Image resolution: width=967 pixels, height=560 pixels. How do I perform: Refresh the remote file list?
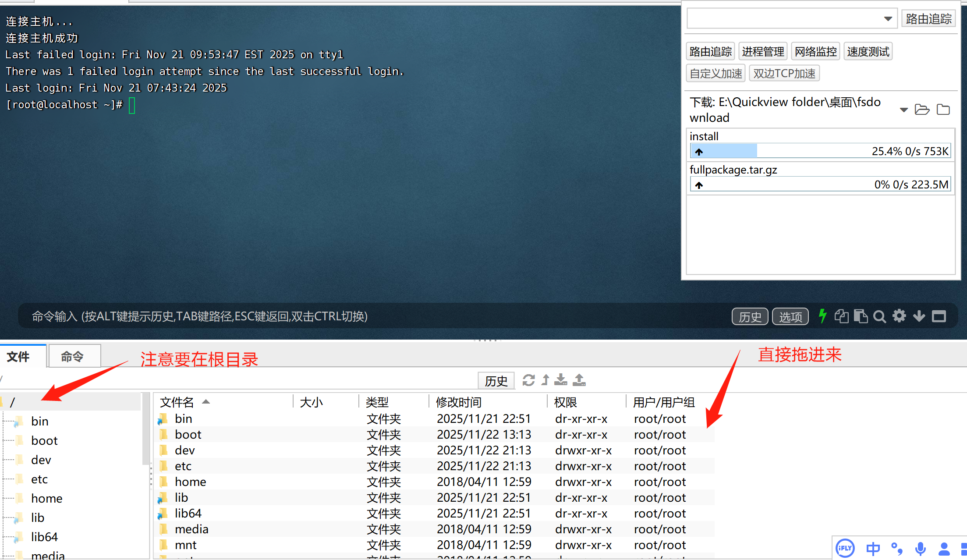[x=528, y=380]
